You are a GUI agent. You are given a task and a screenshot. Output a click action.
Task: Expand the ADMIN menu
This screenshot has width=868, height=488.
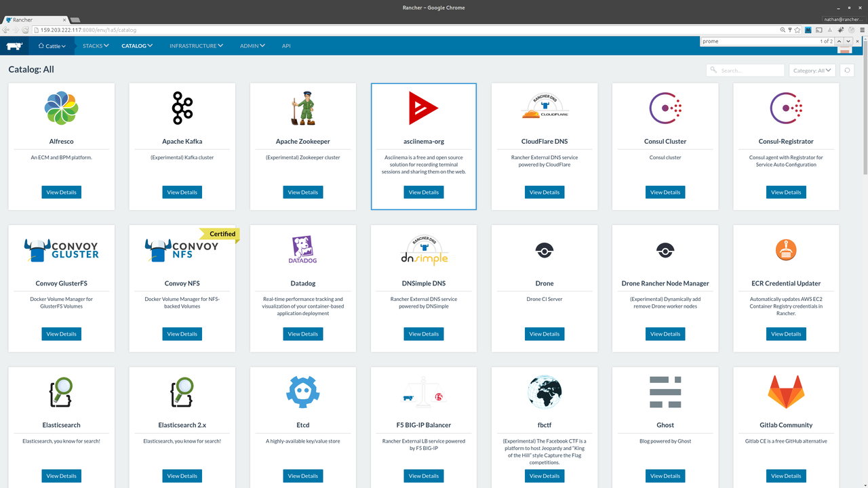(x=252, y=46)
